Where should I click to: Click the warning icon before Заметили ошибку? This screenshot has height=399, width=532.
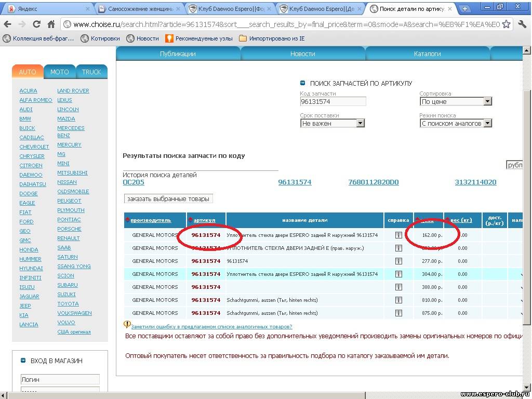click(127, 325)
